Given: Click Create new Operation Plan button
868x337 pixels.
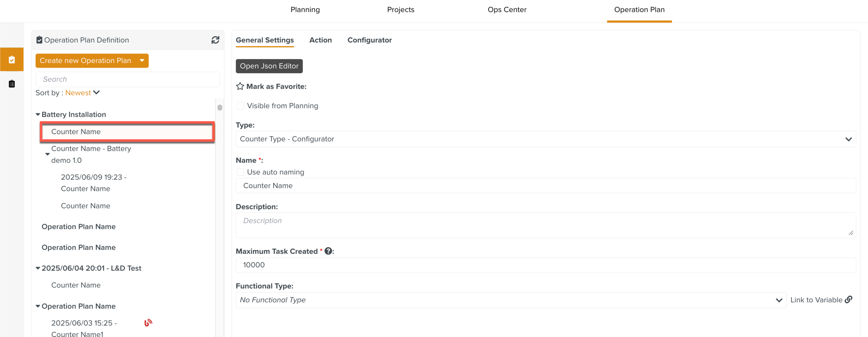Looking at the screenshot, I should pos(85,61).
